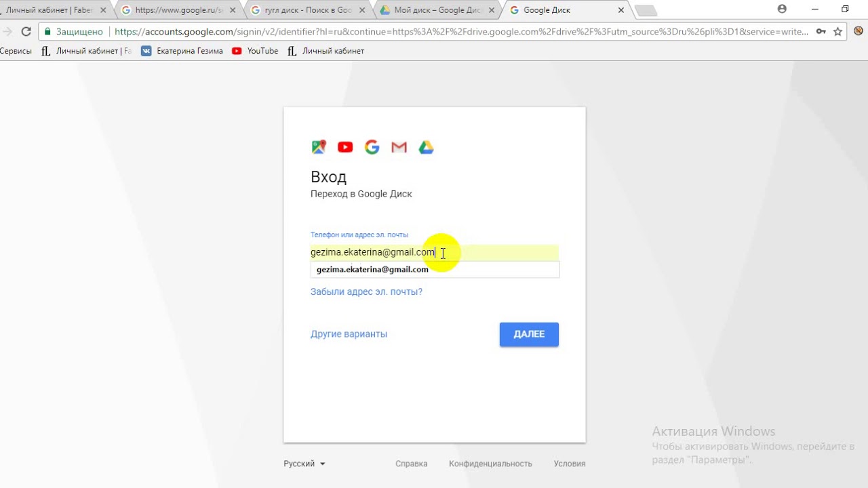Click the YouTube logo in the sign-in card
Viewport: 868px width, 488px height.
(345, 147)
